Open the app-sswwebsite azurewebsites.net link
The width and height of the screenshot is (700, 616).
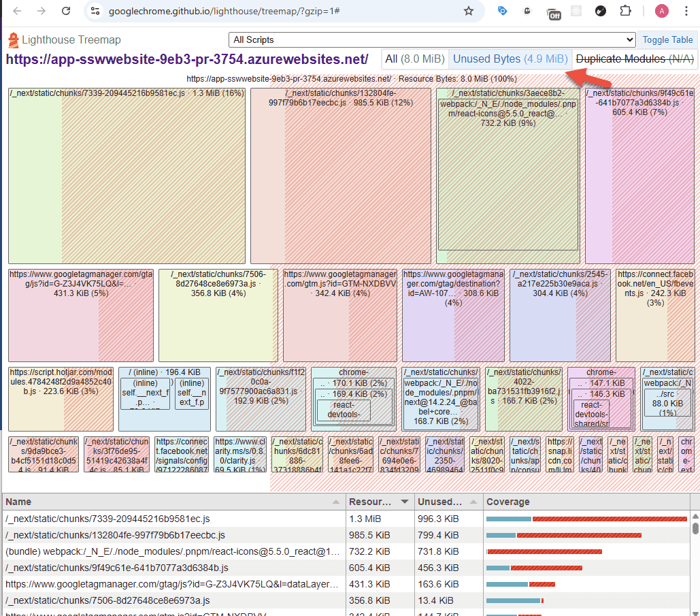pos(187,59)
